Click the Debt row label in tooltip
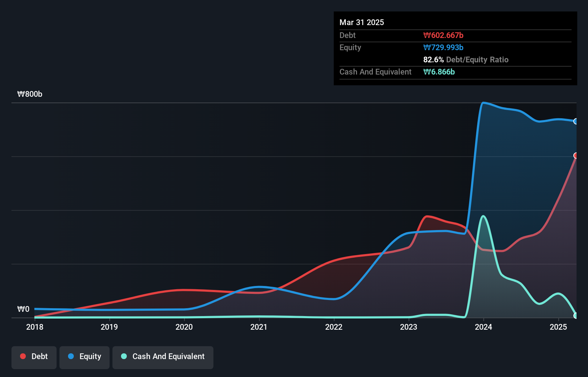 347,35
